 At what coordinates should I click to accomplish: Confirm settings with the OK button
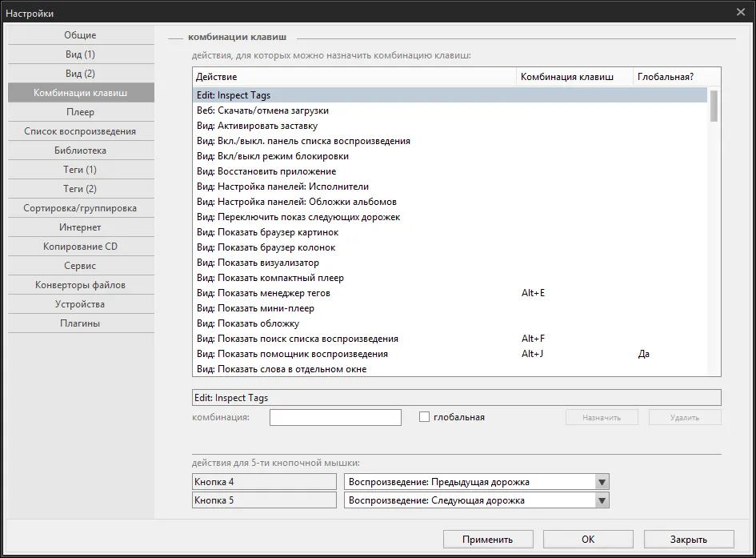(588, 540)
